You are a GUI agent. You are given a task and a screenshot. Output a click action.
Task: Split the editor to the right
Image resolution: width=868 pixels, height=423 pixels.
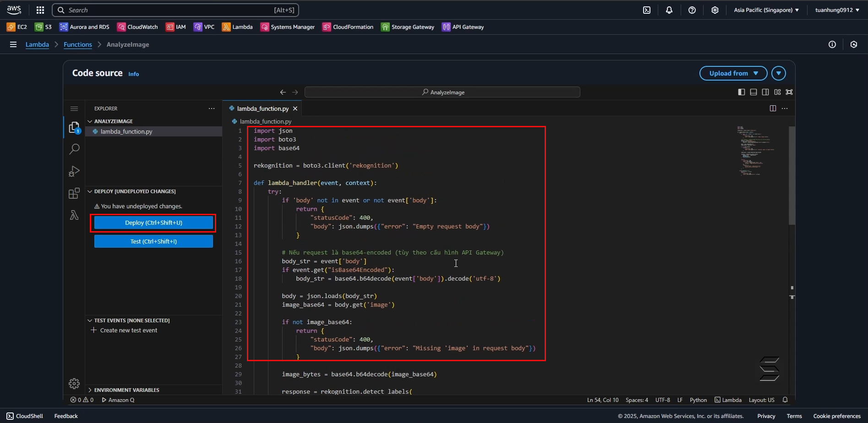pos(773,108)
